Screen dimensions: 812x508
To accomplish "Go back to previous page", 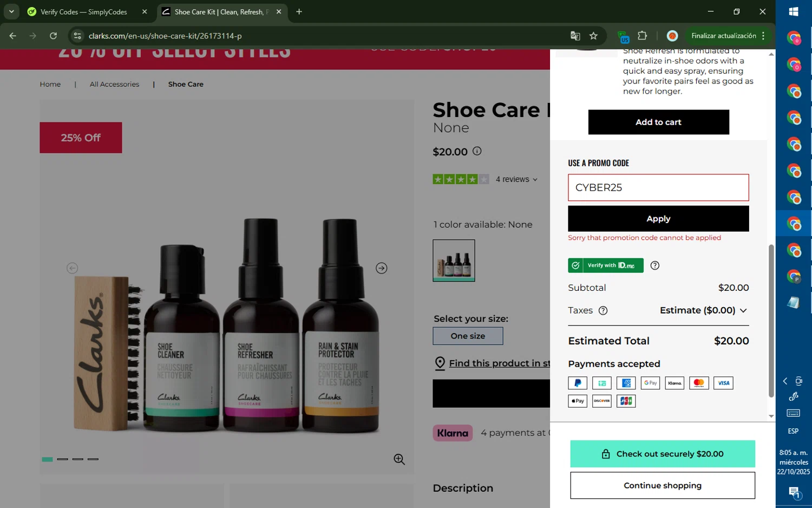I will coord(13,36).
